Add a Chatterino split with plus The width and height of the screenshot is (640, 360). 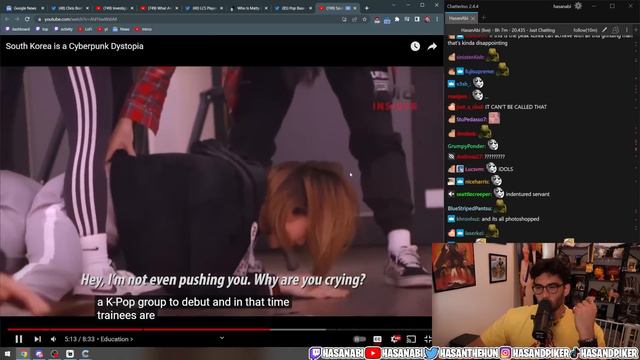click(636, 30)
